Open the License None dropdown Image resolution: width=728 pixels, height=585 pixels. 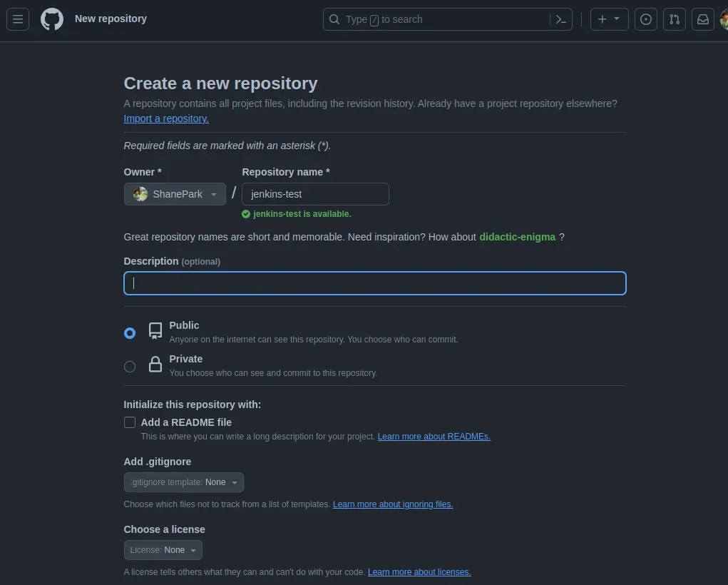(163, 550)
